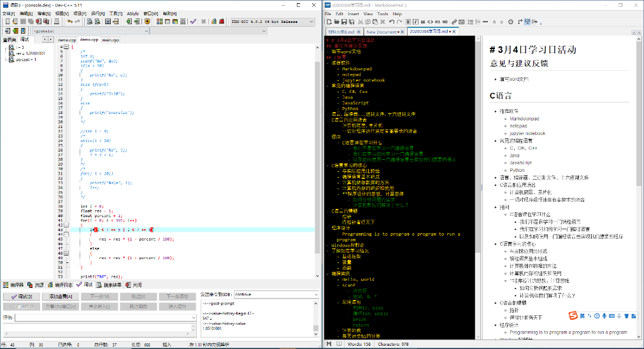This screenshot has height=349, width=644.
Task: Open the (globals) scope dropdown
Action: coord(146,31)
